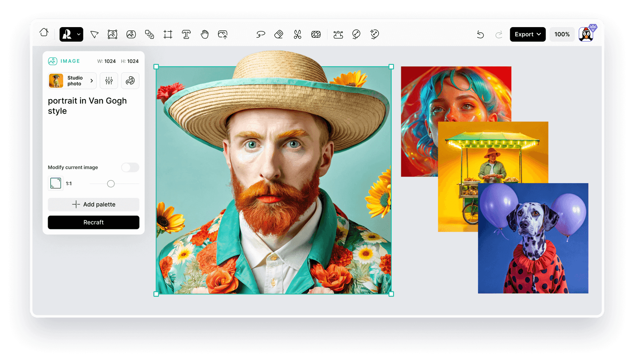Screen dimensions: 629x364
Task: Open the generation settings sliders icon
Action: [109, 81]
